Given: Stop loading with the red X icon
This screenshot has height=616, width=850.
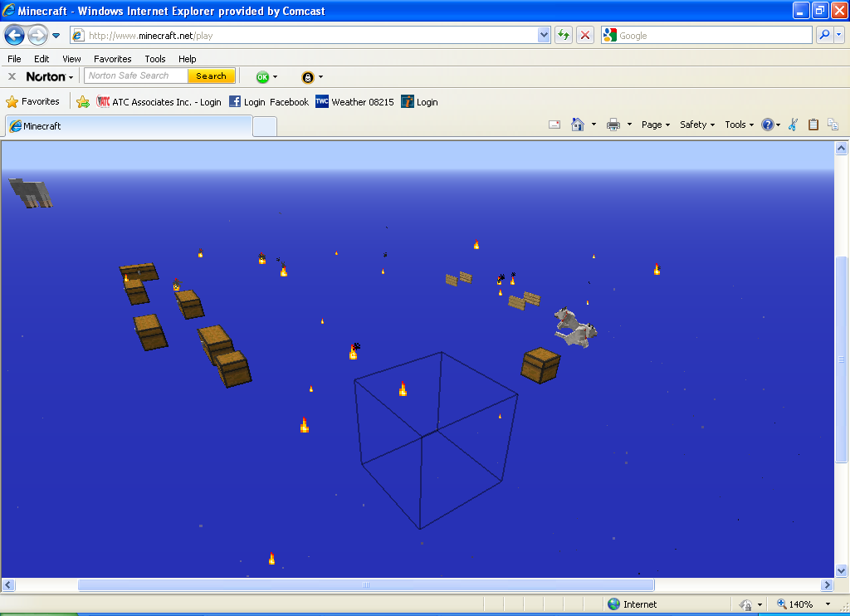Looking at the screenshot, I should coord(585,36).
